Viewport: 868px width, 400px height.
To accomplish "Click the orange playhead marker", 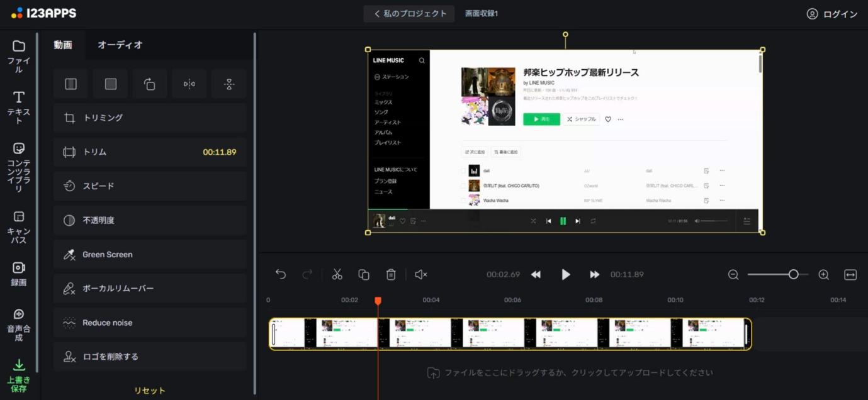I will (x=378, y=301).
